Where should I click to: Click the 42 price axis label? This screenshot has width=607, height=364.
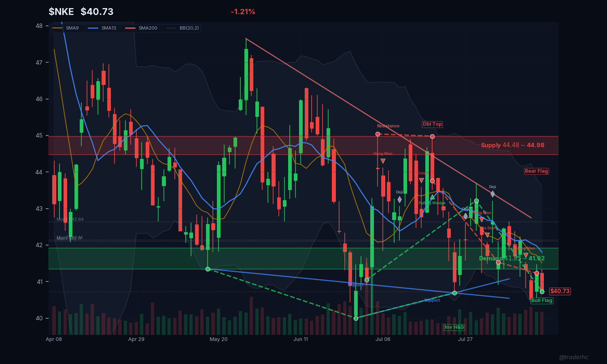click(39, 245)
